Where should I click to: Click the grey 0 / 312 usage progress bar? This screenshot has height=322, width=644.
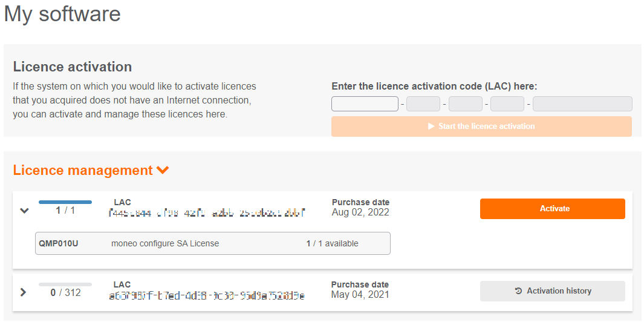[x=65, y=284]
